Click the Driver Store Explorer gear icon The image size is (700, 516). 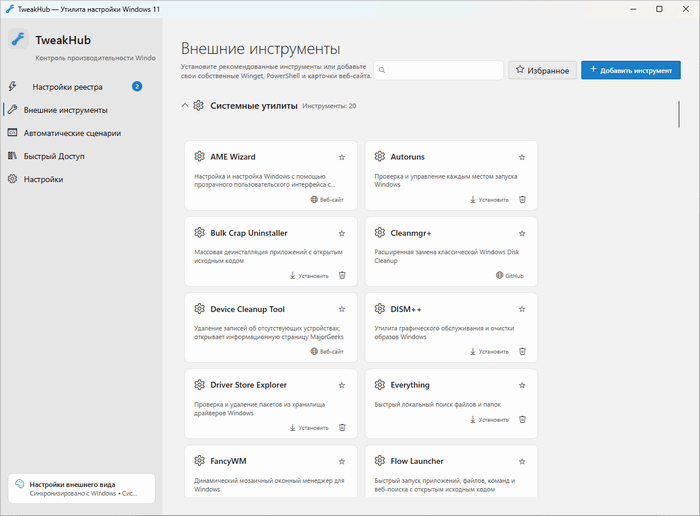click(x=199, y=384)
